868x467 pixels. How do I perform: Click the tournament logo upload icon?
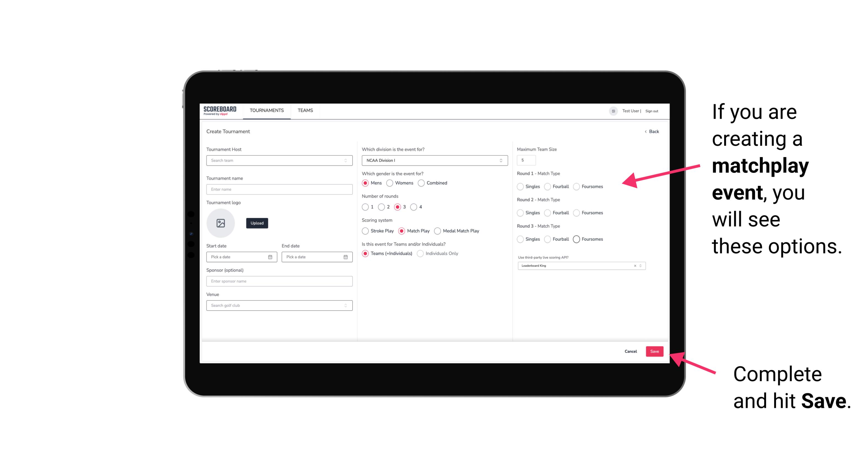coord(221,223)
